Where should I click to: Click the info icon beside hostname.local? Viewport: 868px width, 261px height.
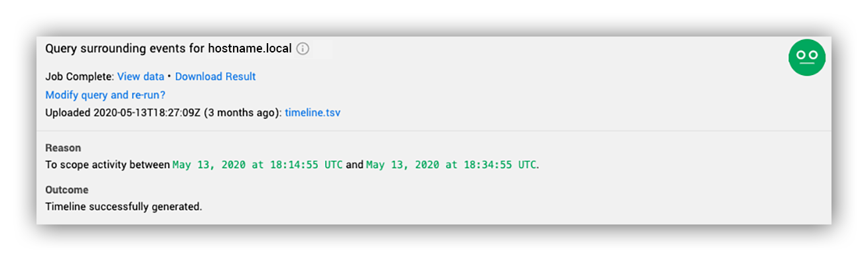(303, 49)
